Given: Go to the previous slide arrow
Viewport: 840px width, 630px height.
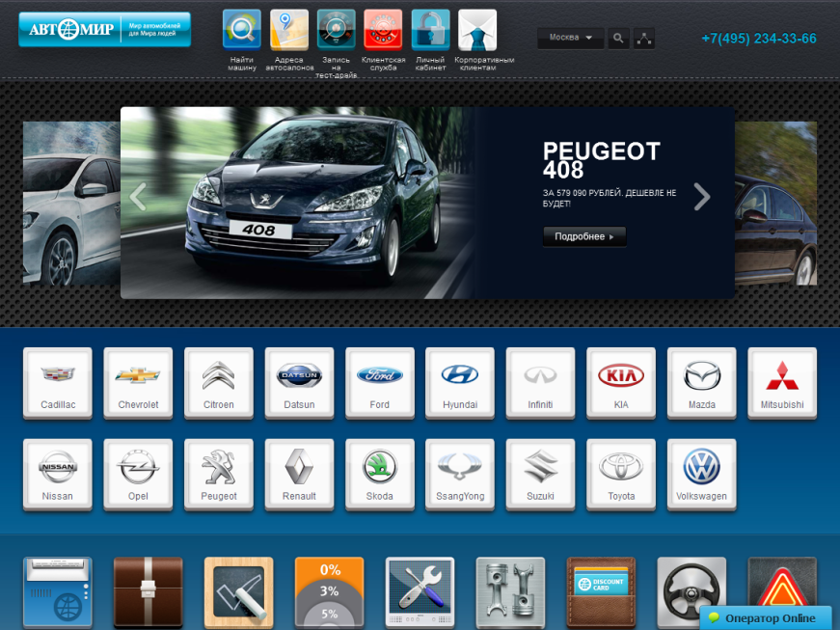Looking at the screenshot, I should tap(138, 197).
